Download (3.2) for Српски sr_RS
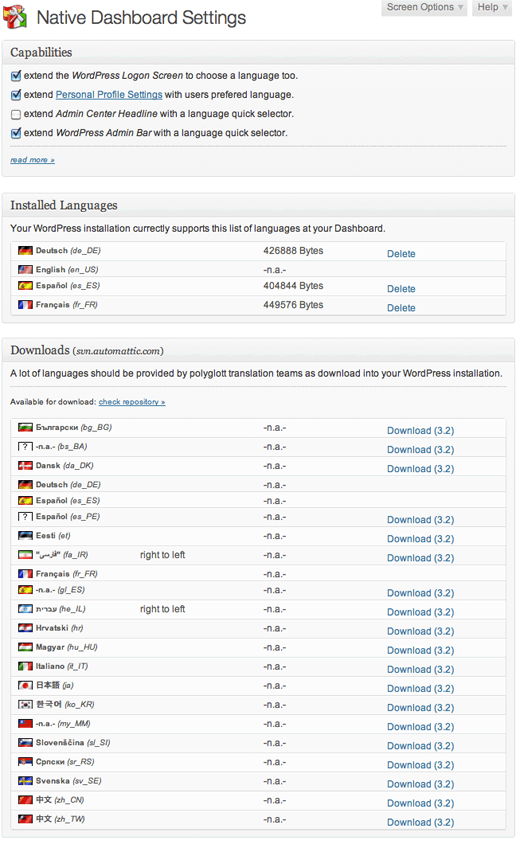Screen dimensions: 520x852 (421, 765)
